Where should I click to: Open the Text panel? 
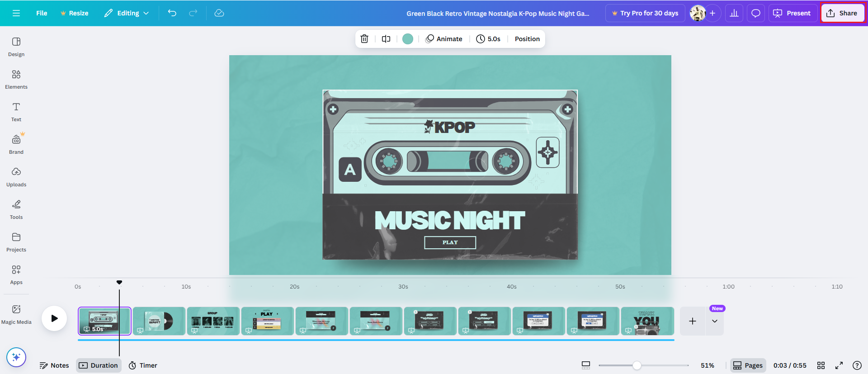pyautogui.click(x=16, y=112)
